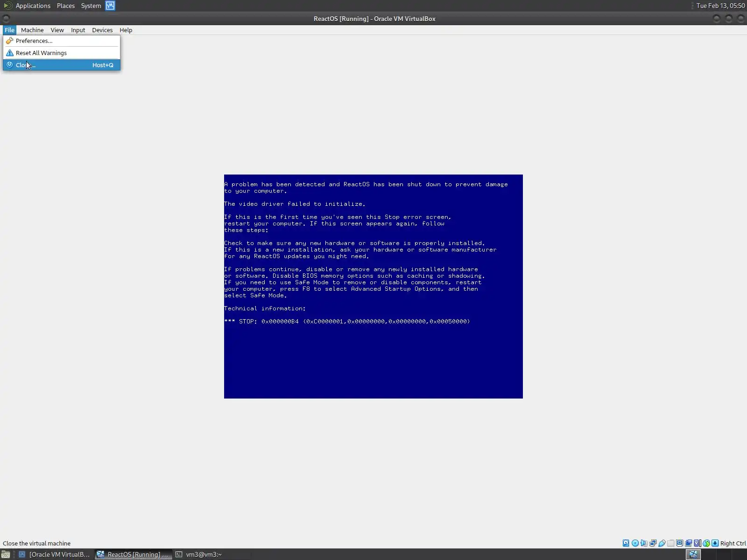Viewport: 747px width, 560px height.
Task: Click the show desktop icon in bottom panel
Action: (x=6, y=554)
